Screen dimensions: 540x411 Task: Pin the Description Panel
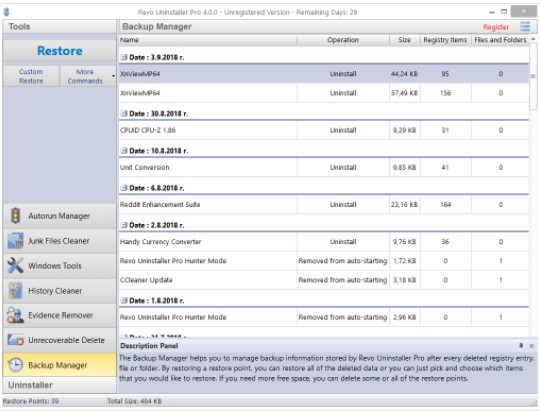pyautogui.click(x=521, y=345)
